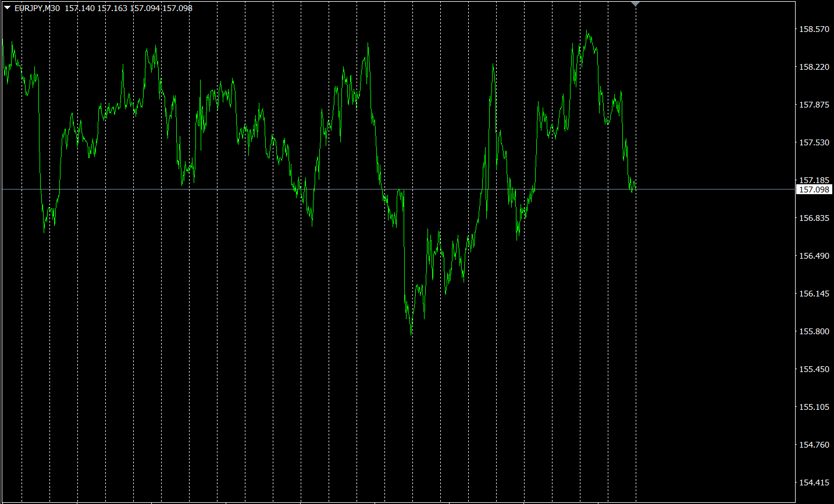
Task: Click the 157.530 price axis label
Action: click(x=814, y=142)
